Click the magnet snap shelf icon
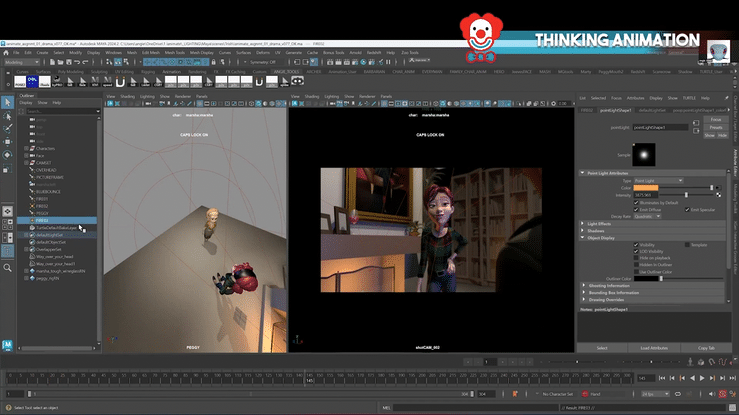Viewport: 739px width, 415px height. (120, 82)
